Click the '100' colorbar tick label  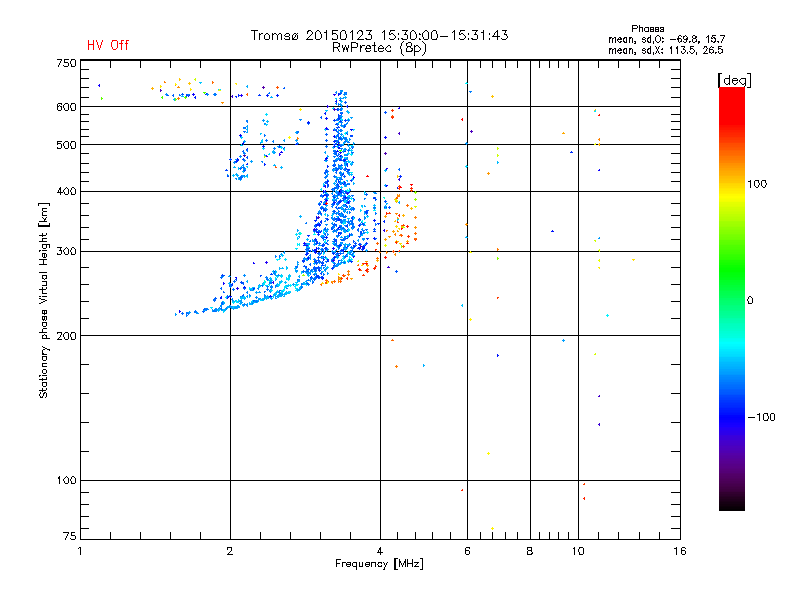point(757,184)
